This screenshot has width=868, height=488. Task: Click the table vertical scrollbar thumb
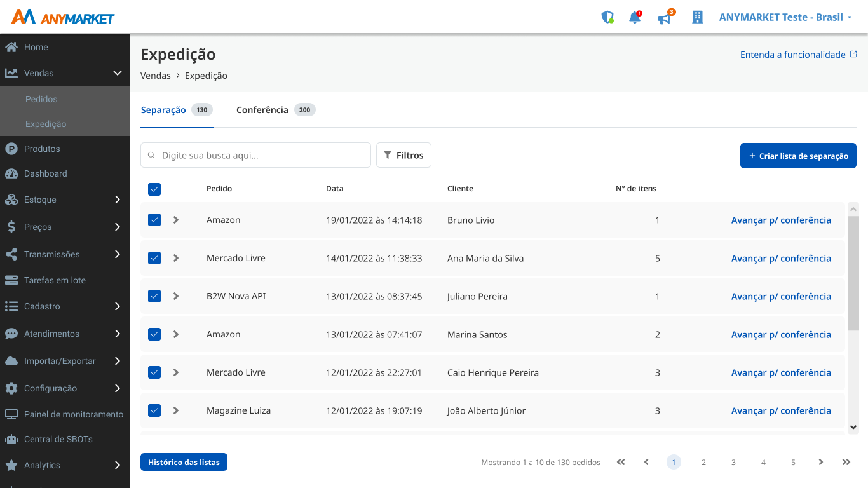(x=853, y=273)
